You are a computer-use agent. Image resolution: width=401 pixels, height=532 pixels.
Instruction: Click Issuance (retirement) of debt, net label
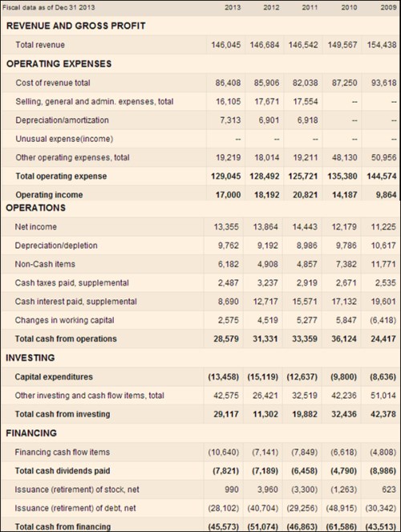coord(75,508)
